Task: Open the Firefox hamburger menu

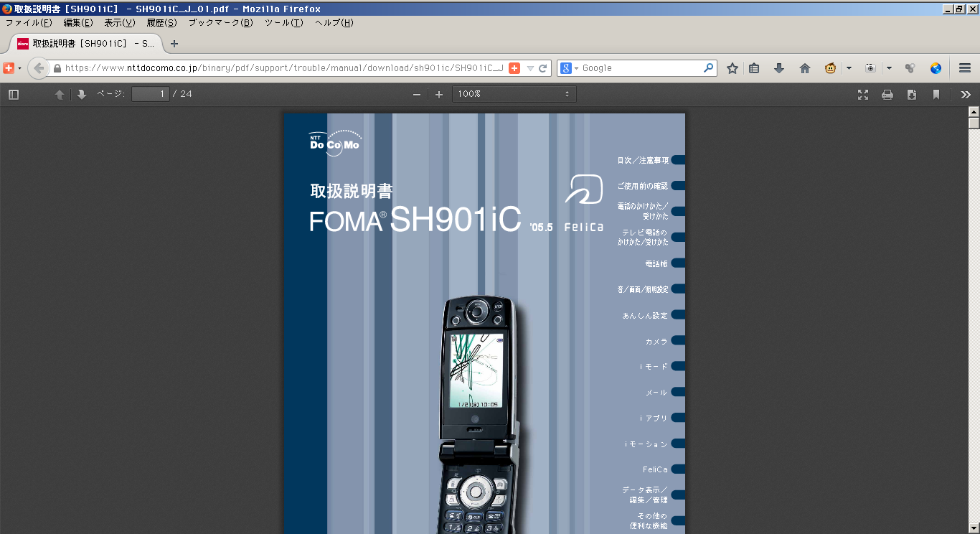Action: [x=965, y=68]
